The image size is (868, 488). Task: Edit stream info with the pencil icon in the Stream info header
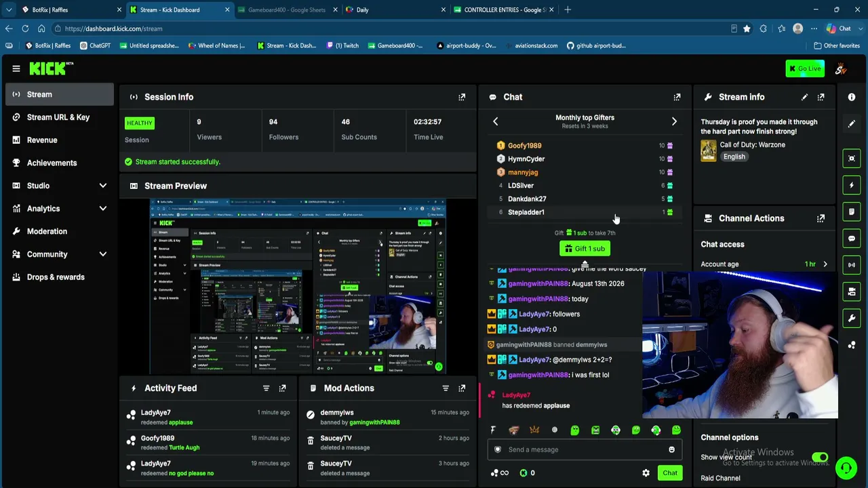pos(804,97)
